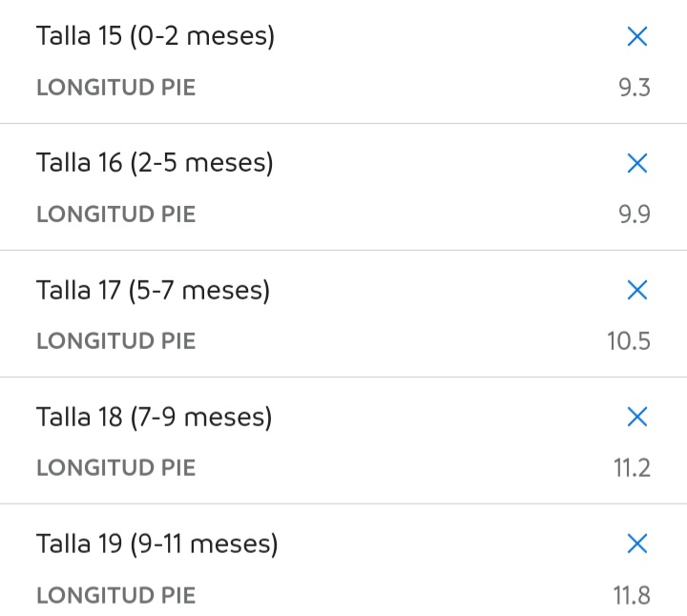Click LONGITUD PIE label under Talla 18
Image resolution: width=687 pixels, height=616 pixels.
tap(115, 468)
